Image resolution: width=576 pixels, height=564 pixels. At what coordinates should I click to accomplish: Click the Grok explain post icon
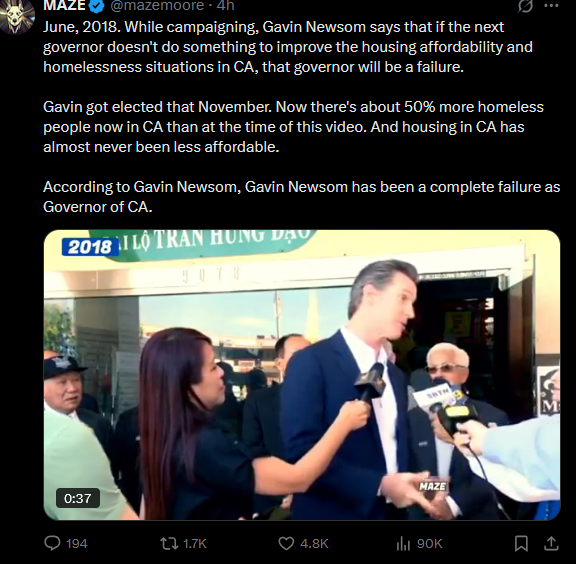(x=525, y=5)
